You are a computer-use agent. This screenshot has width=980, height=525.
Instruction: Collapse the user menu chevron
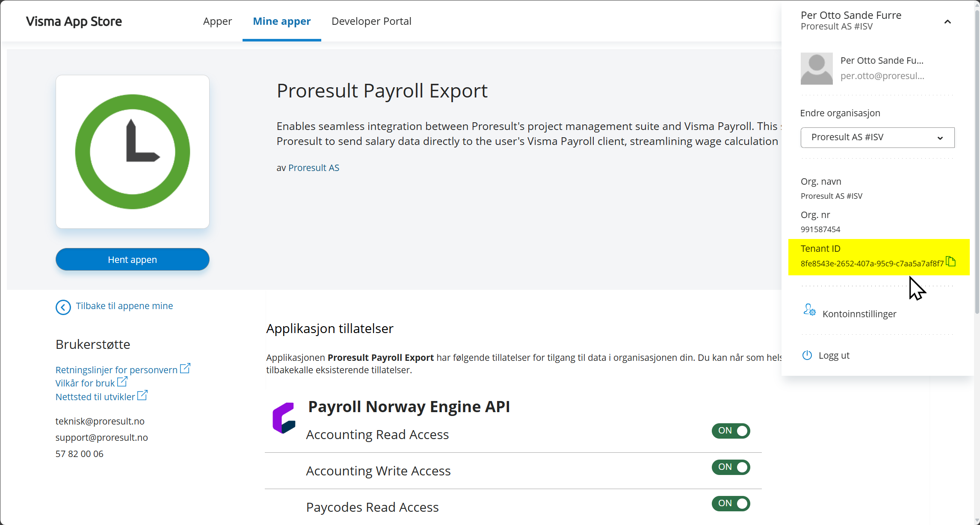947,22
